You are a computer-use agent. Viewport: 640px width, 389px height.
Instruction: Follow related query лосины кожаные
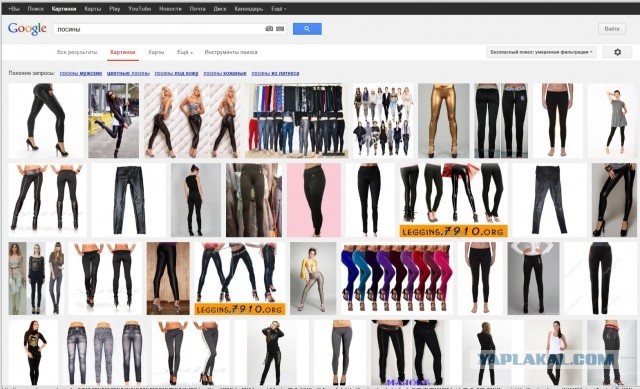tap(225, 73)
